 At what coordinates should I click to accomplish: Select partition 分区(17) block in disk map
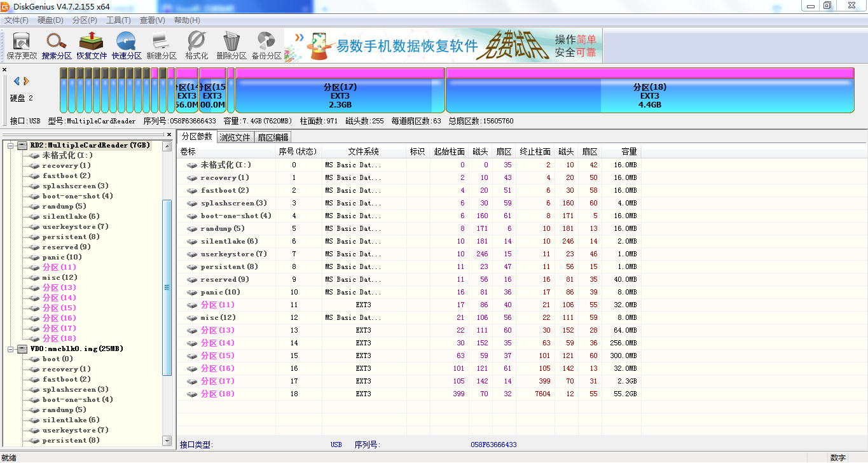click(340, 90)
